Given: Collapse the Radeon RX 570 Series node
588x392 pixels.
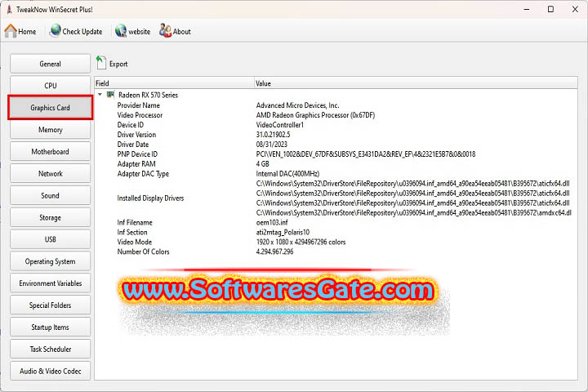Looking at the screenshot, I should click(x=100, y=95).
